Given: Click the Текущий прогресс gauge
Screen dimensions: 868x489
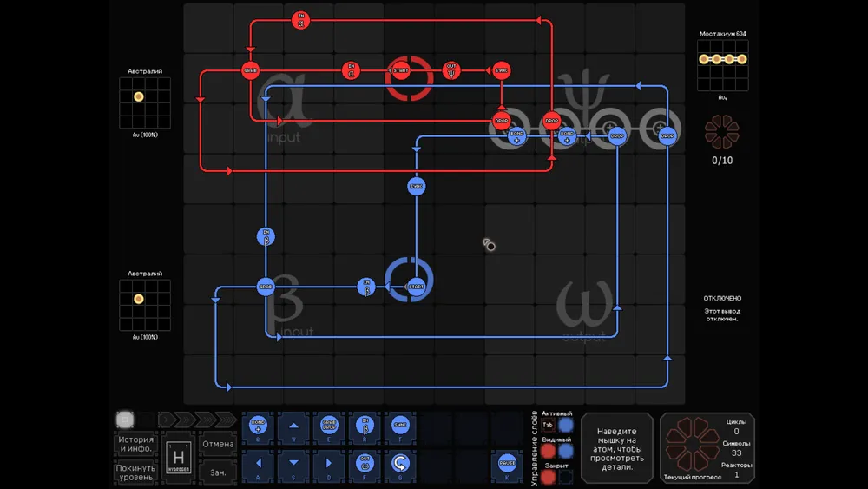Looking at the screenshot, I should click(692, 444).
